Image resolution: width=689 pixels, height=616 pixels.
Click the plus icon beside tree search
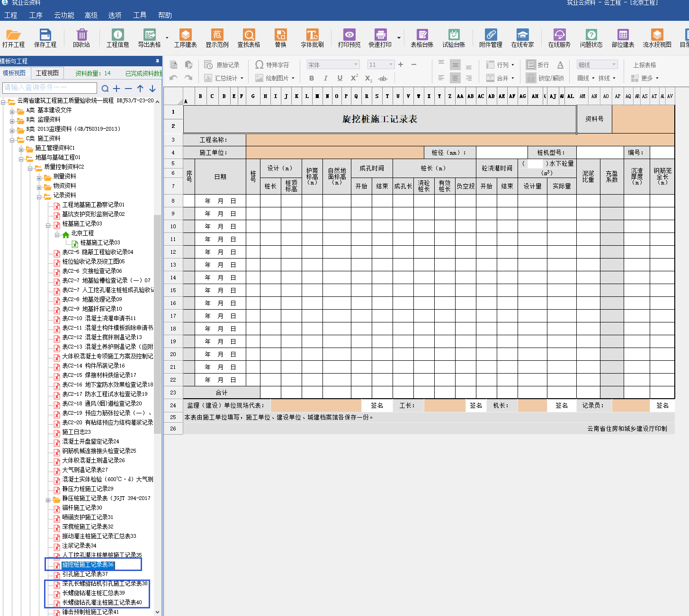[x=116, y=89]
